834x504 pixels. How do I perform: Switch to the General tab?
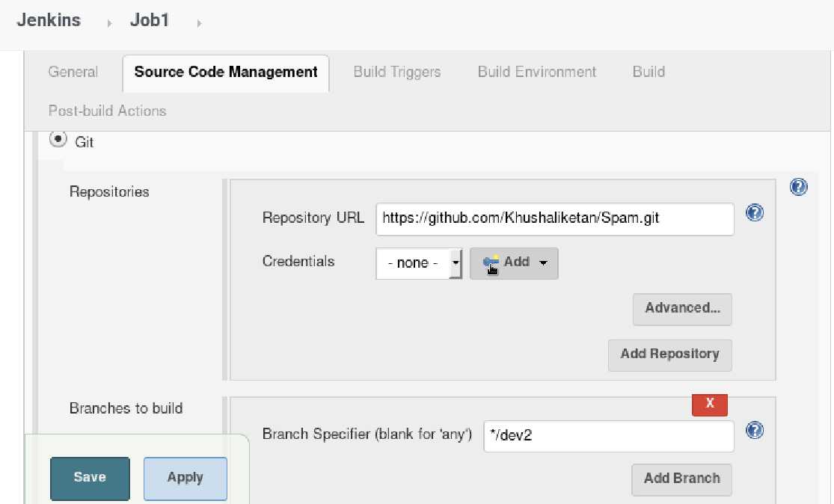click(x=73, y=72)
